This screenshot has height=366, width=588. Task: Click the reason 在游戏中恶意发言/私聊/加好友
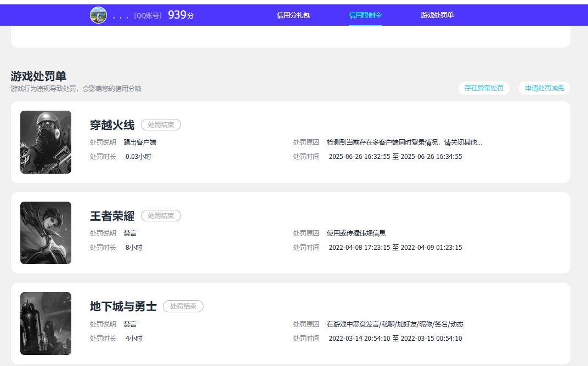tap(395, 324)
